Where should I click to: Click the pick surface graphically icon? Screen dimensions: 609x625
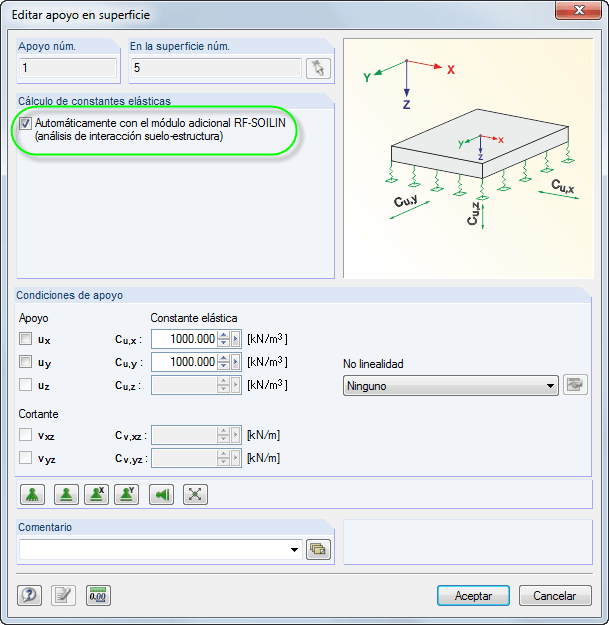coord(318,68)
